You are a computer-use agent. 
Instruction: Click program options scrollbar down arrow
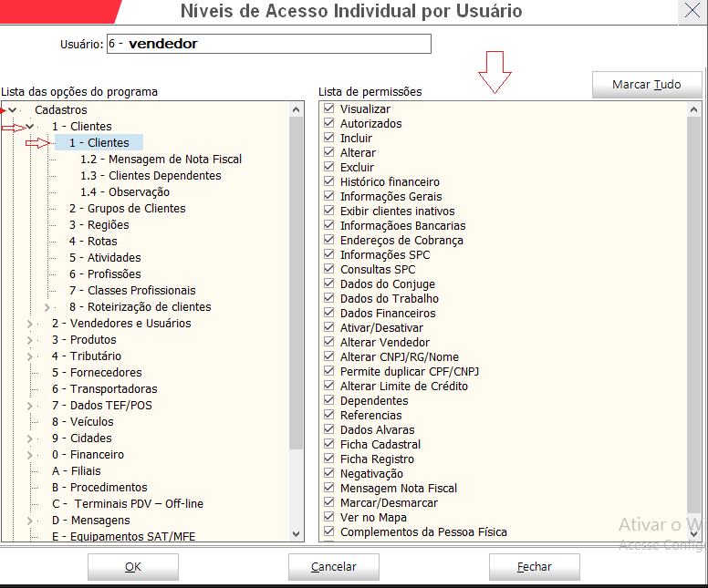(x=296, y=534)
